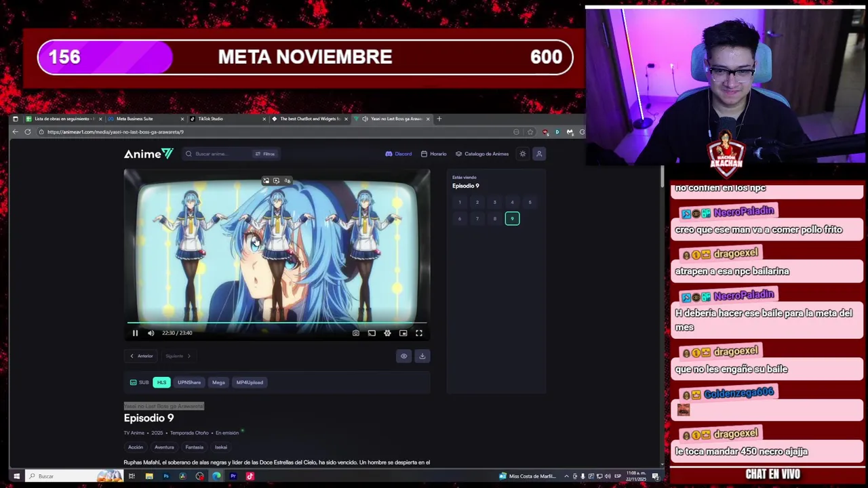The height and width of the screenshot is (488, 868).
Task: Open the video player settings gear
Action: pos(387,333)
